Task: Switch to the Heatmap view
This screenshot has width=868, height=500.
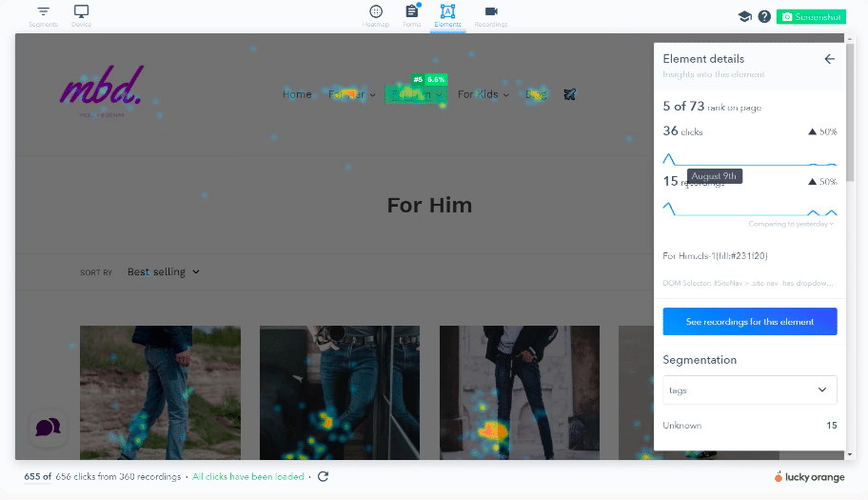Action: pos(376,11)
